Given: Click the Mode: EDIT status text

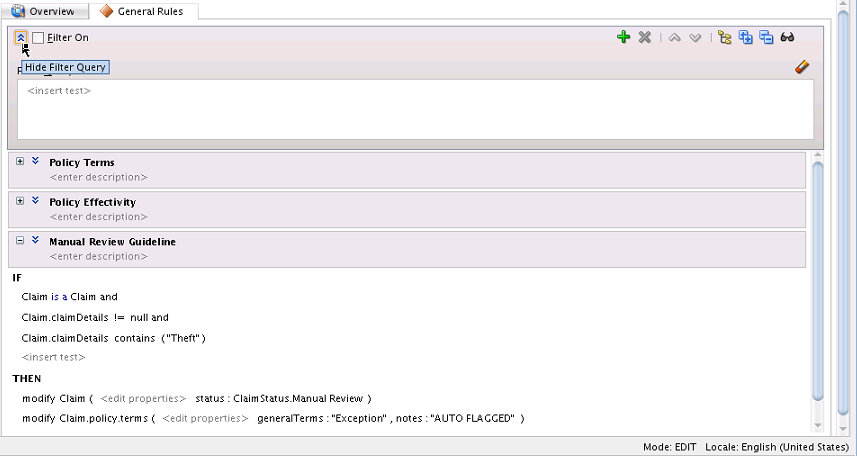Looking at the screenshot, I should click(670, 447).
